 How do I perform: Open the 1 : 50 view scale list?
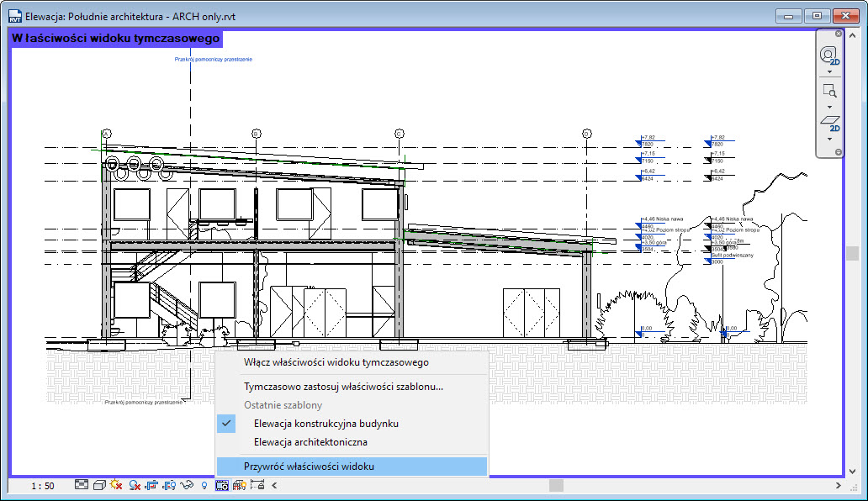click(43, 486)
